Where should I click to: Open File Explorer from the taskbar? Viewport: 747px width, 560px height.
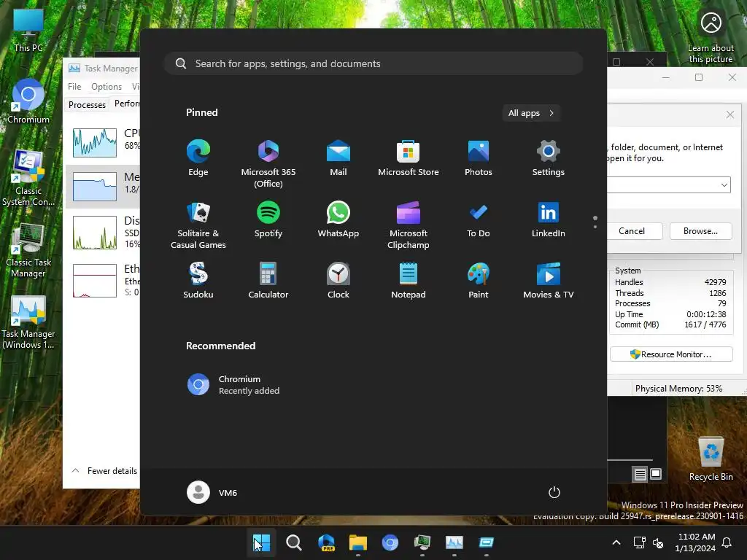(x=357, y=542)
